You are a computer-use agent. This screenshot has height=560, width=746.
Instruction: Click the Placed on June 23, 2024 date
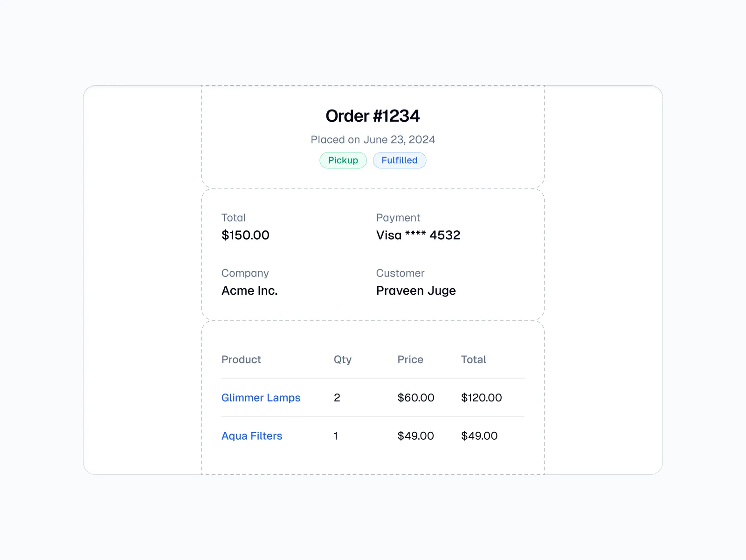point(373,140)
